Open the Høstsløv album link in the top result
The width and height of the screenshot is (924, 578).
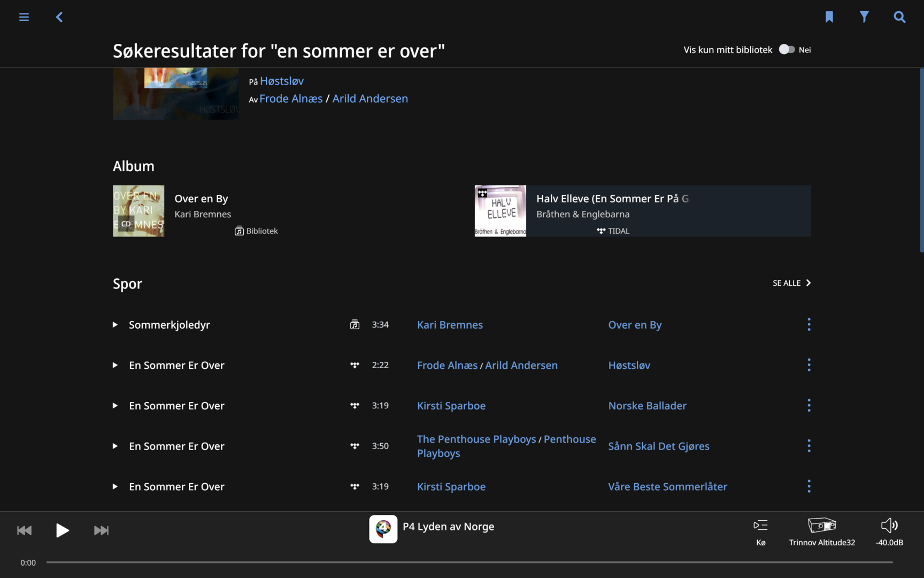pyautogui.click(x=282, y=81)
